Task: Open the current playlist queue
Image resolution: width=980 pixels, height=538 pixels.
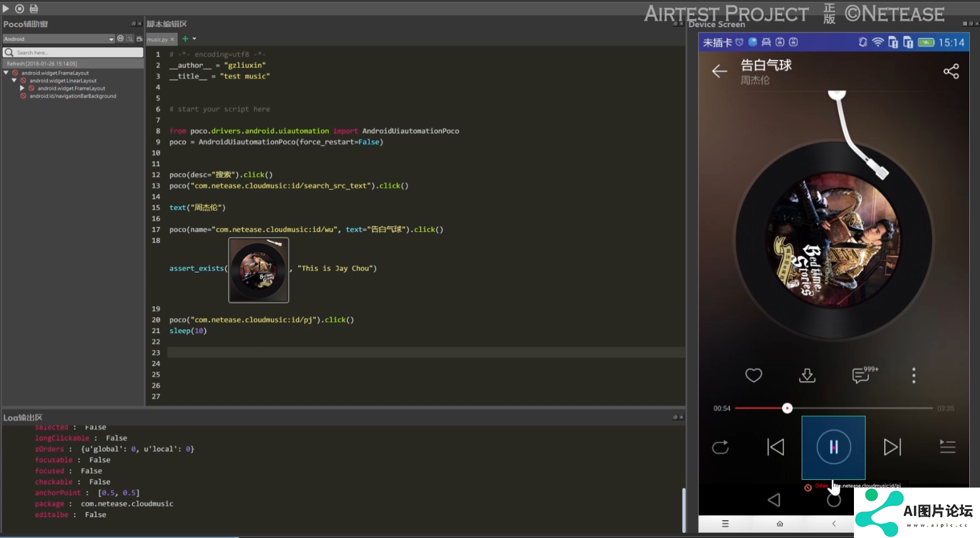Action: (x=948, y=447)
